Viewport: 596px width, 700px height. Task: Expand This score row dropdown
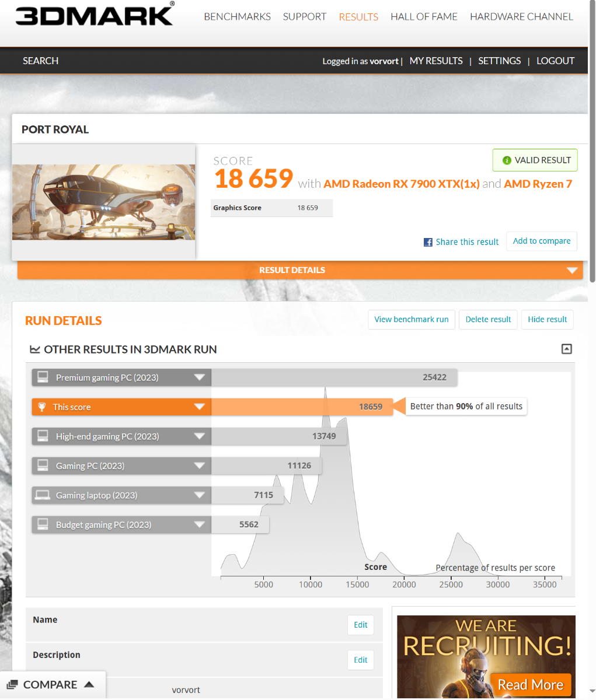coord(199,407)
